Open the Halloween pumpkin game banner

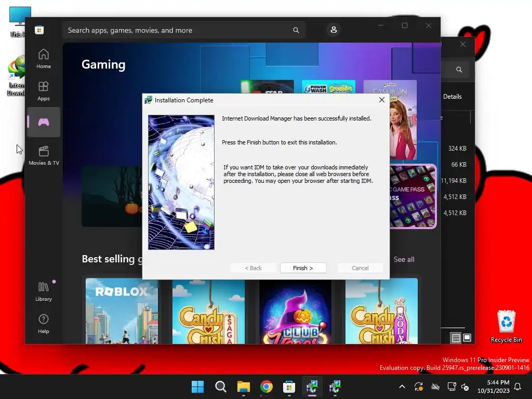(x=112, y=196)
